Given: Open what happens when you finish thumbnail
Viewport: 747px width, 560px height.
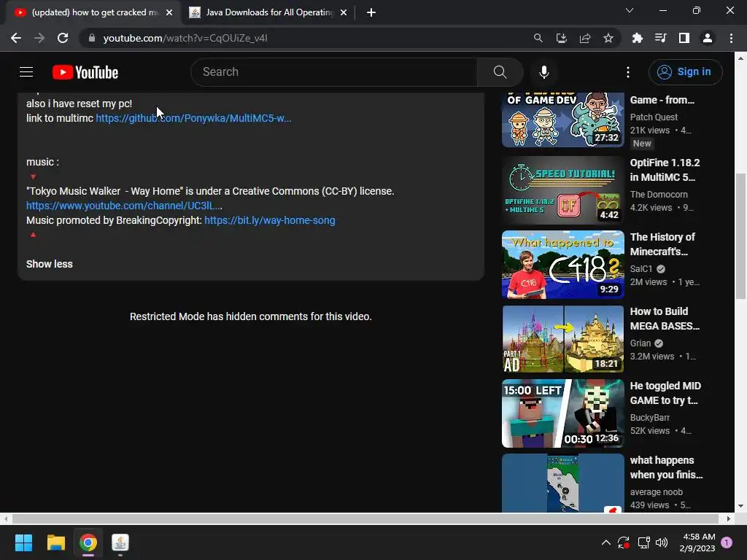Looking at the screenshot, I should 562,483.
